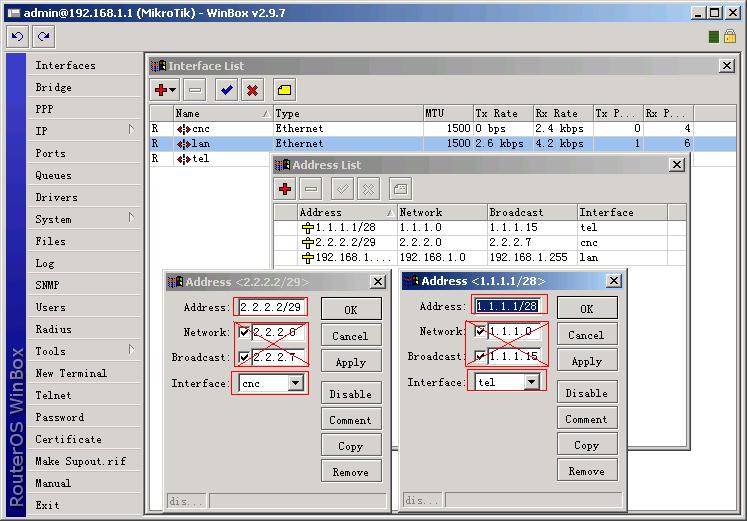Toggle Broadcast checkbox in 2.2.2.2/29 dialog

pyautogui.click(x=245, y=358)
